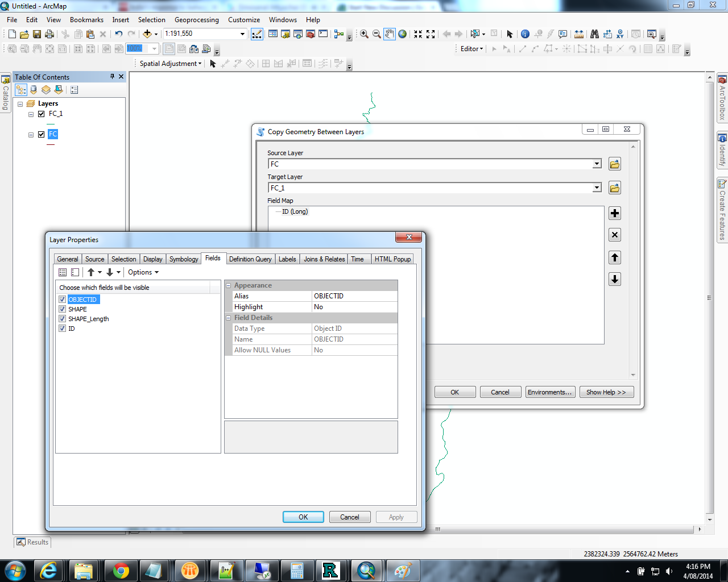Uncheck the SHAPE_Length field visibility
The image size is (728, 582).
63,319
